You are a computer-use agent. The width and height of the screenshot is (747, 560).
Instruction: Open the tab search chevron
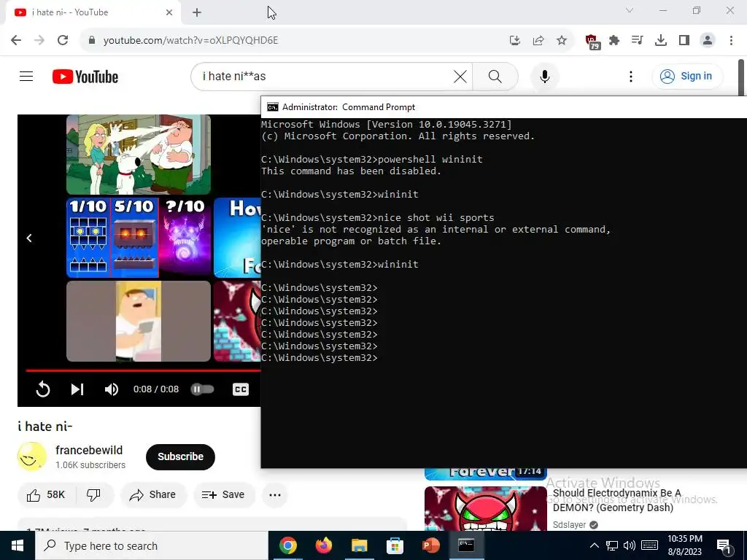point(630,10)
